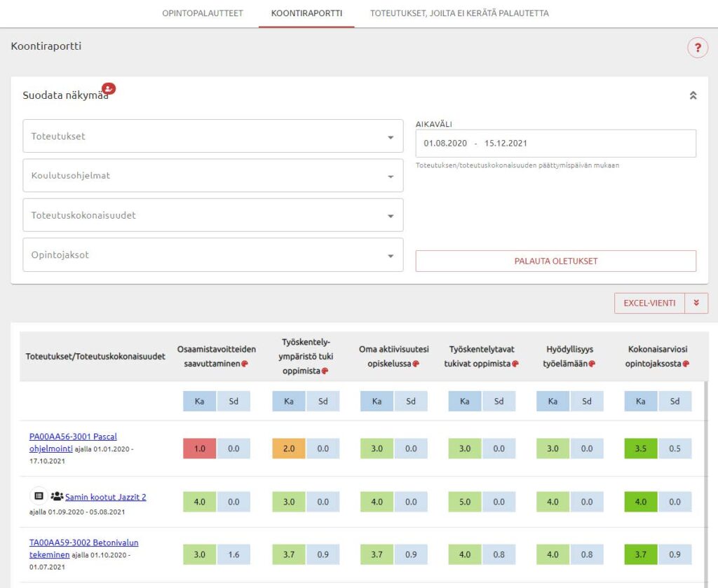Screen dimensions: 718x588
Task: Expand the Opintojaksot dropdown
Action: 213,255
